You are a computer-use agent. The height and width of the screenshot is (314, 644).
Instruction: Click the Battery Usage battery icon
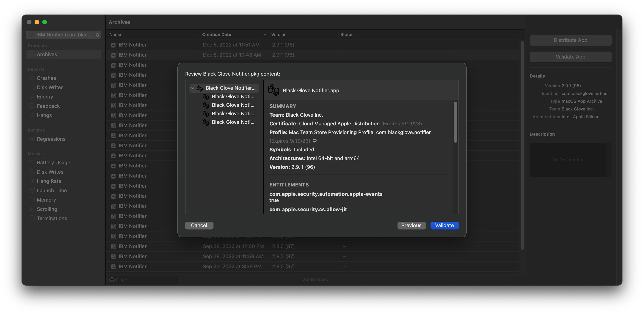[32, 162]
